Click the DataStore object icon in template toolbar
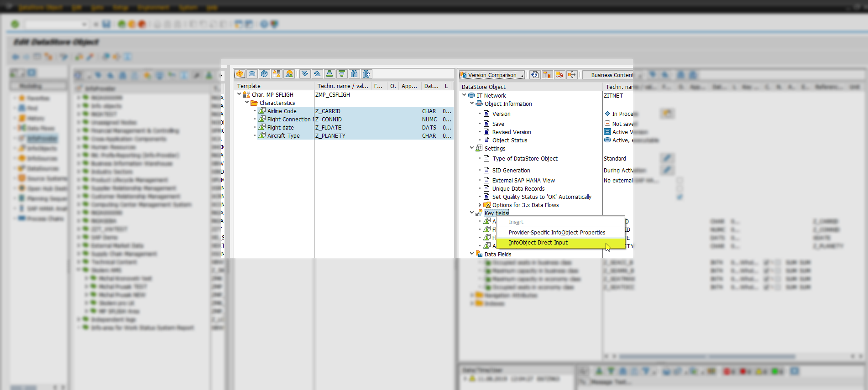868x390 pixels. point(252,74)
